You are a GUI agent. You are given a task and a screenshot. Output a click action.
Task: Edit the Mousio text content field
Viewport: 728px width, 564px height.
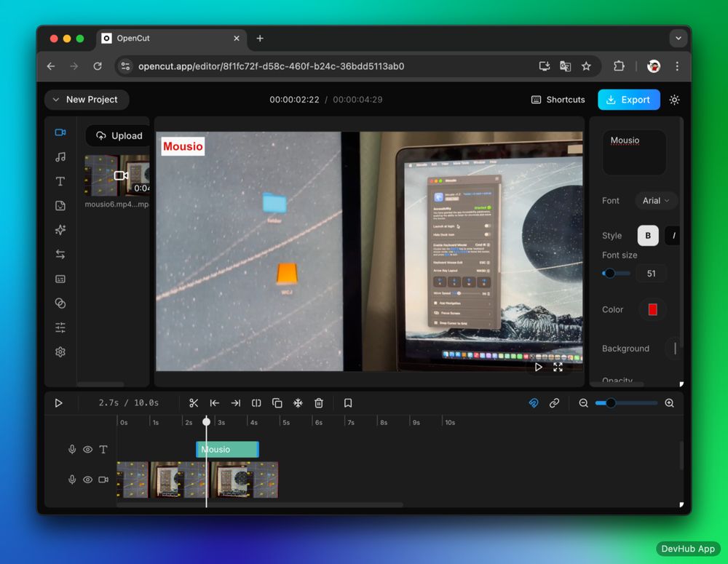634,152
